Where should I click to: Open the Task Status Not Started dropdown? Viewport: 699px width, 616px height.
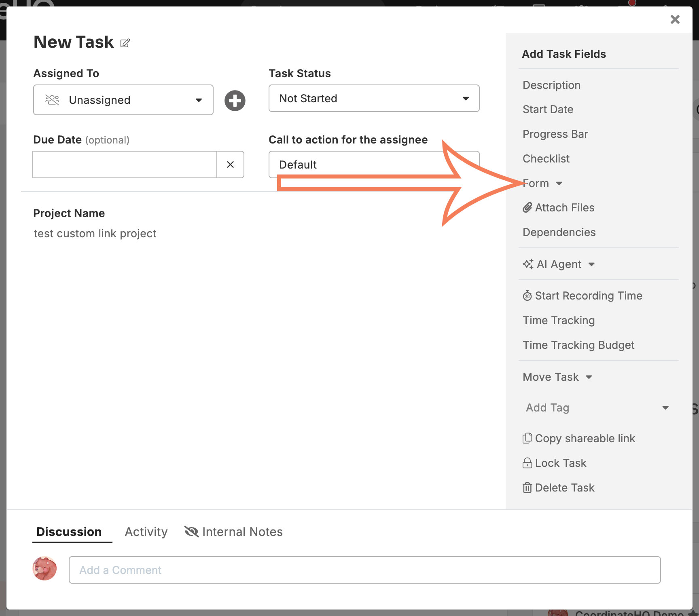click(x=374, y=98)
